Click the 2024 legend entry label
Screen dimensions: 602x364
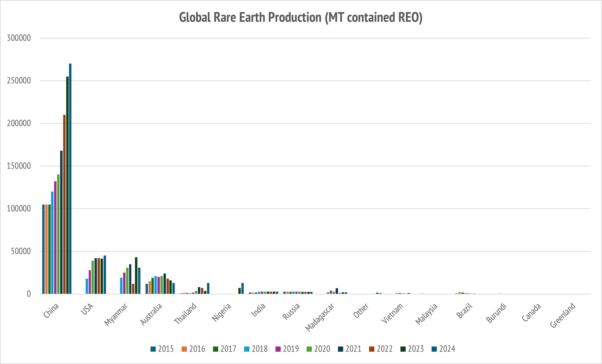[447, 349]
